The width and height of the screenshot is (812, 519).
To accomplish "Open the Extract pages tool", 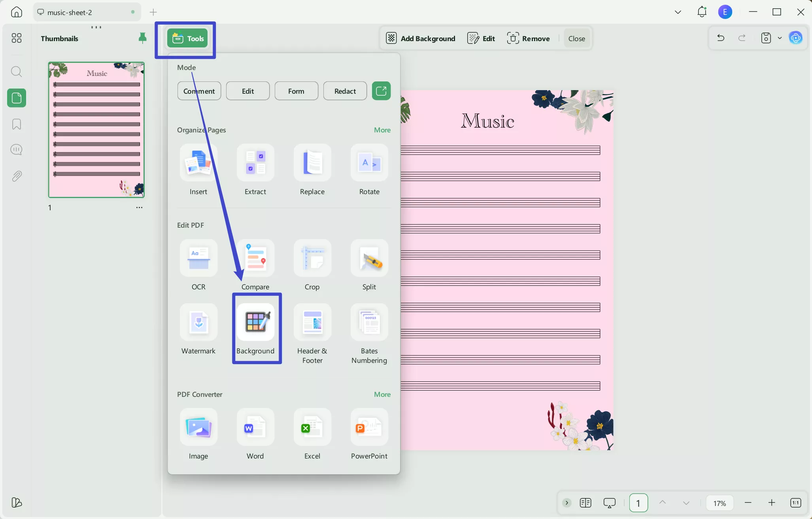I will point(255,163).
